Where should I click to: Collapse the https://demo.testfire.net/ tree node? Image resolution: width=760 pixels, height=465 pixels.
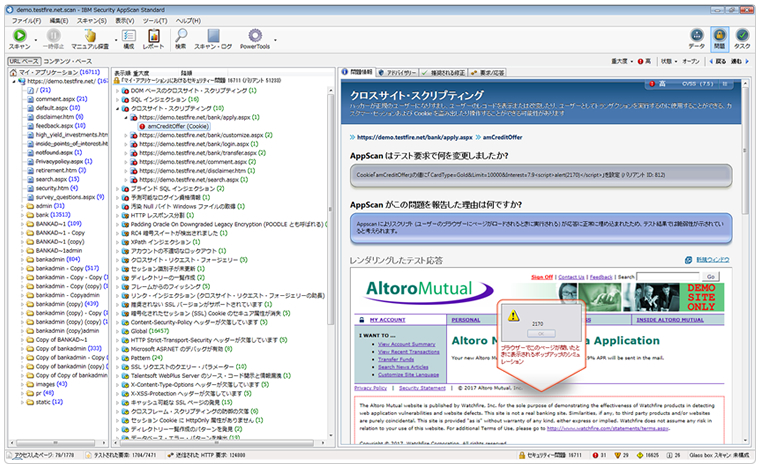point(14,81)
